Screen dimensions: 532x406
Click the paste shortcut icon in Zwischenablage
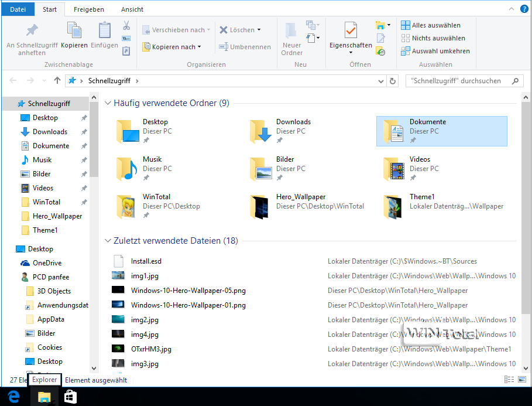point(126,51)
